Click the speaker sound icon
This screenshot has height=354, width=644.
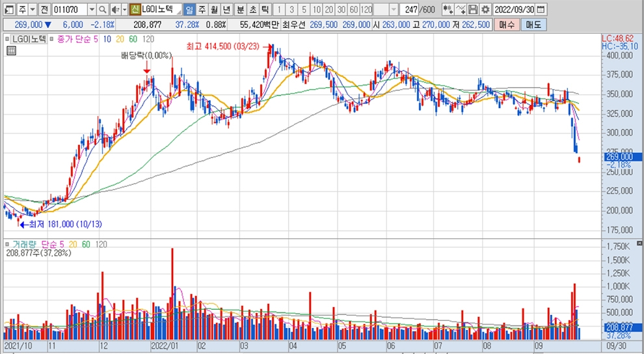pyautogui.click(x=115, y=9)
